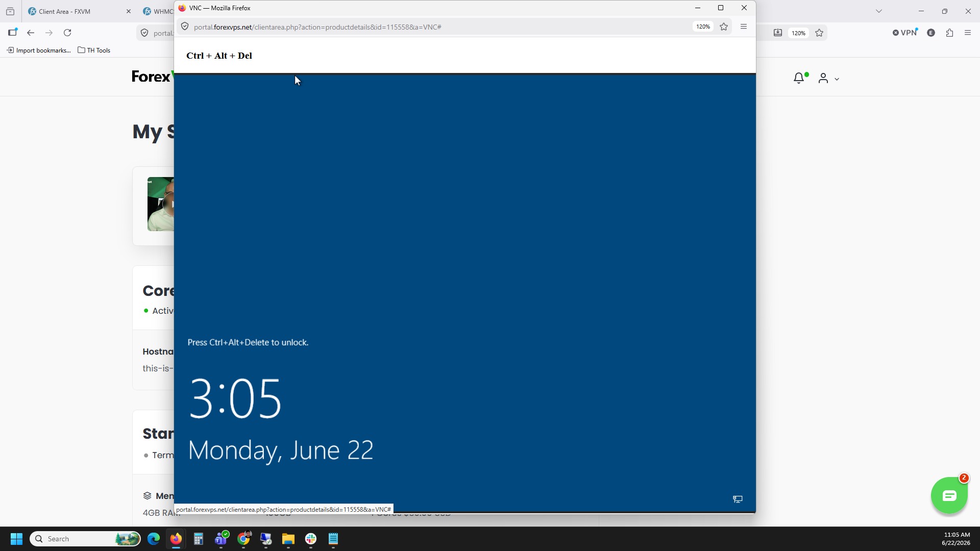
Task: Toggle the VPN button in main browser
Action: 904,33
